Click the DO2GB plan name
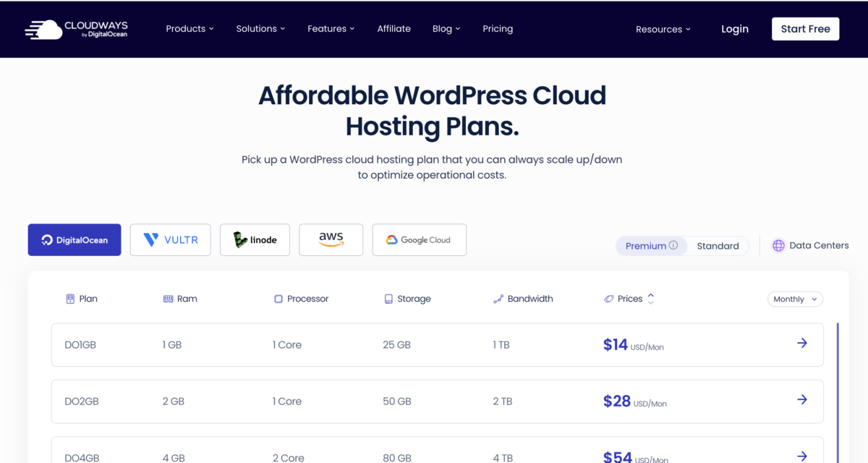 tap(80, 402)
